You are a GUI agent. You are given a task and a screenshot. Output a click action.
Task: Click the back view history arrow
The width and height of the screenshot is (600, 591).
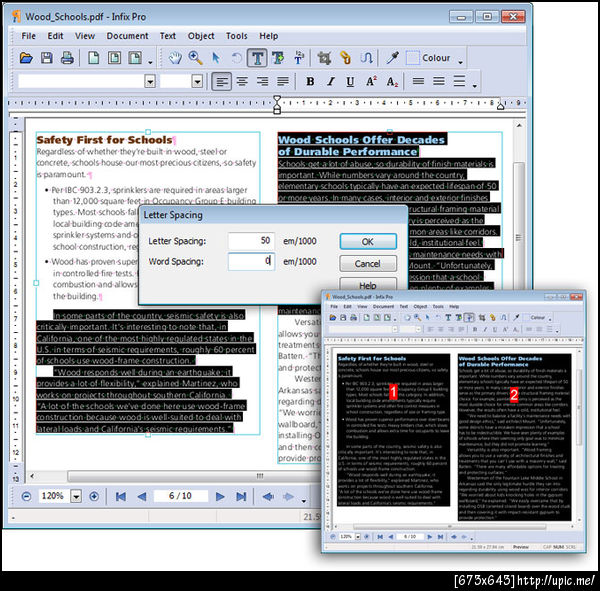point(268,496)
